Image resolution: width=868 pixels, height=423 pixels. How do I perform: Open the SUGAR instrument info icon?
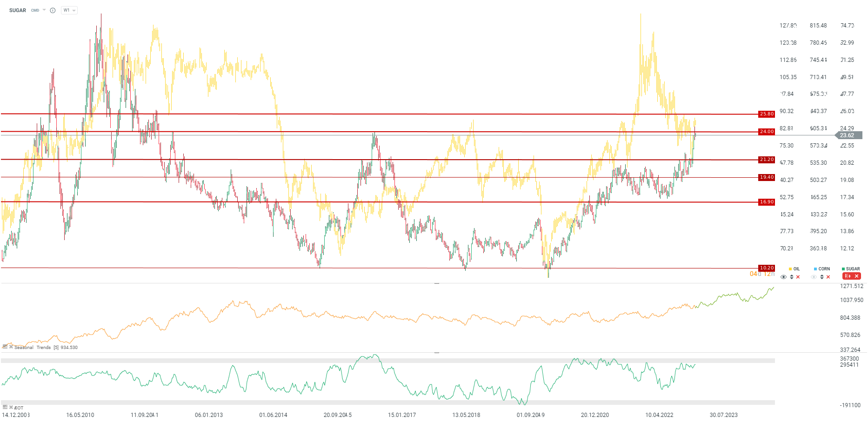53,10
